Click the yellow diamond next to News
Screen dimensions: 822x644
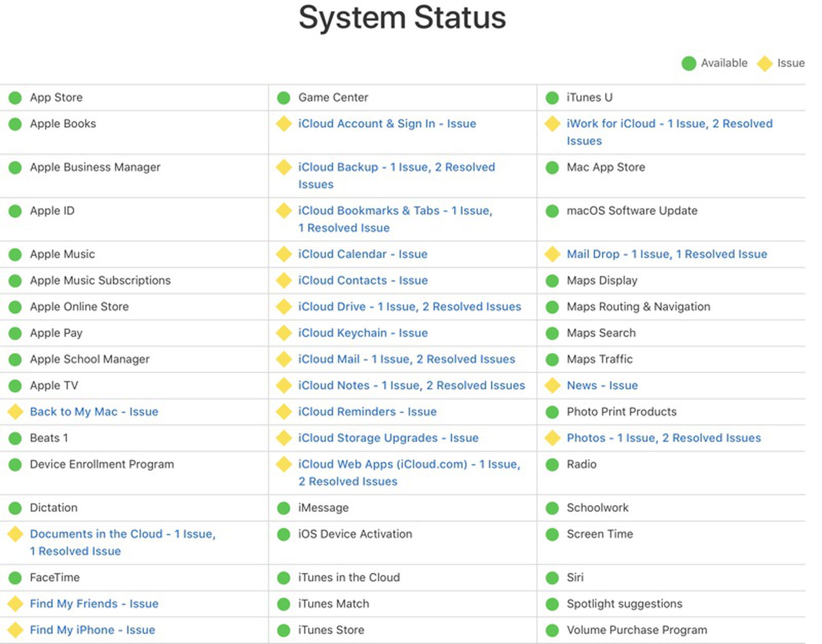pos(552,386)
